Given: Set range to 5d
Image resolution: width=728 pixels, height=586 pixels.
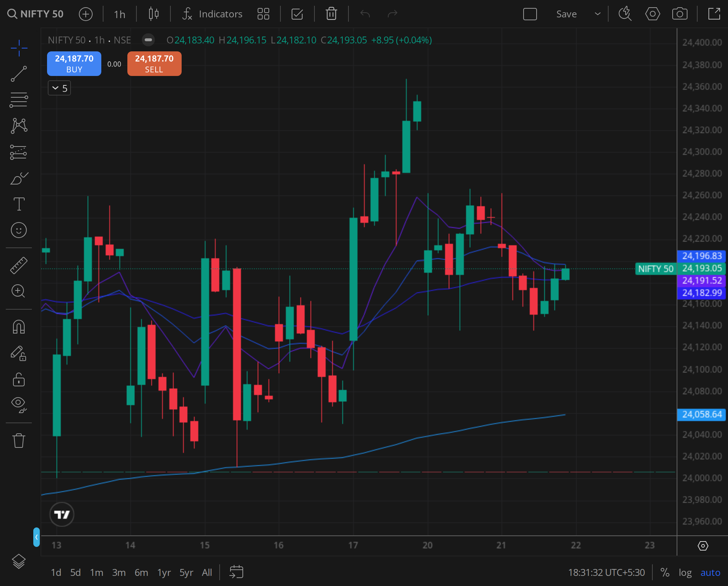Looking at the screenshot, I should [75, 573].
